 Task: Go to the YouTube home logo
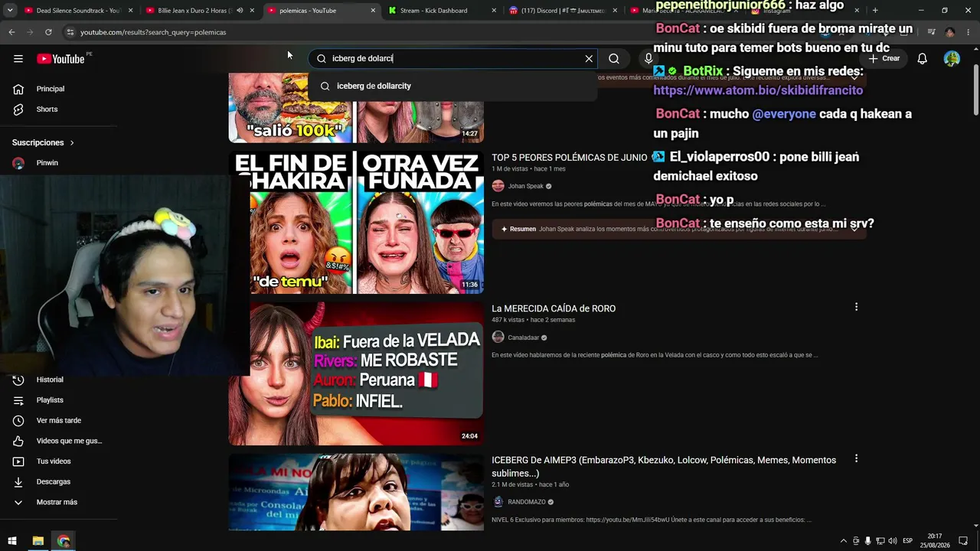point(60,59)
